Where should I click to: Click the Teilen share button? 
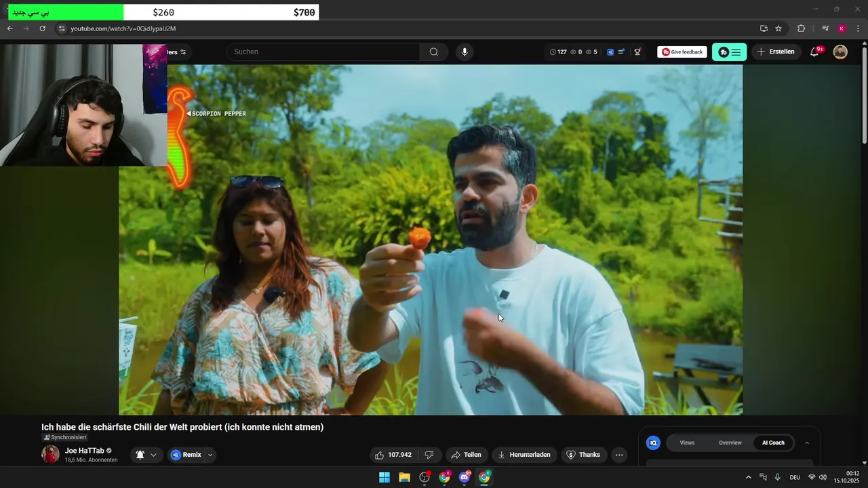coord(467,455)
